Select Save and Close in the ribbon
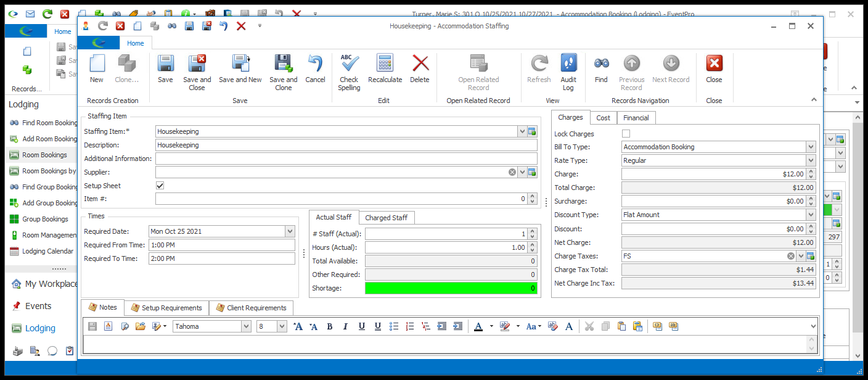 pyautogui.click(x=197, y=73)
